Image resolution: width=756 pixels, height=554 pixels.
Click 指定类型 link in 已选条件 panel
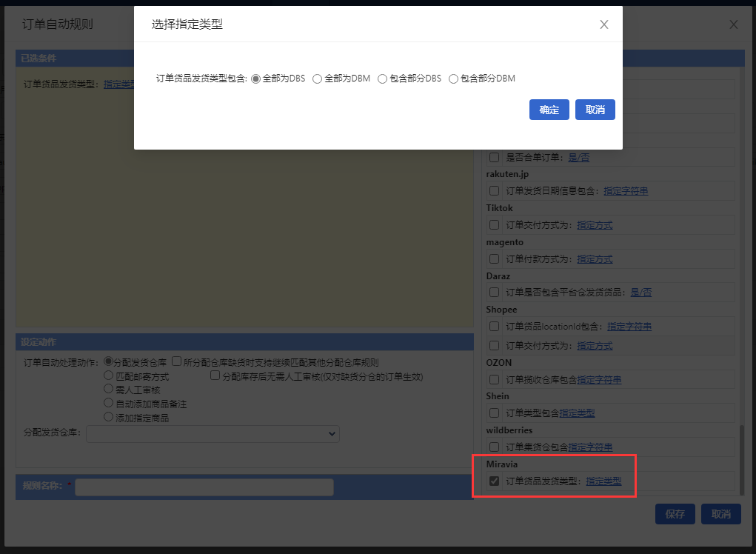(x=118, y=84)
